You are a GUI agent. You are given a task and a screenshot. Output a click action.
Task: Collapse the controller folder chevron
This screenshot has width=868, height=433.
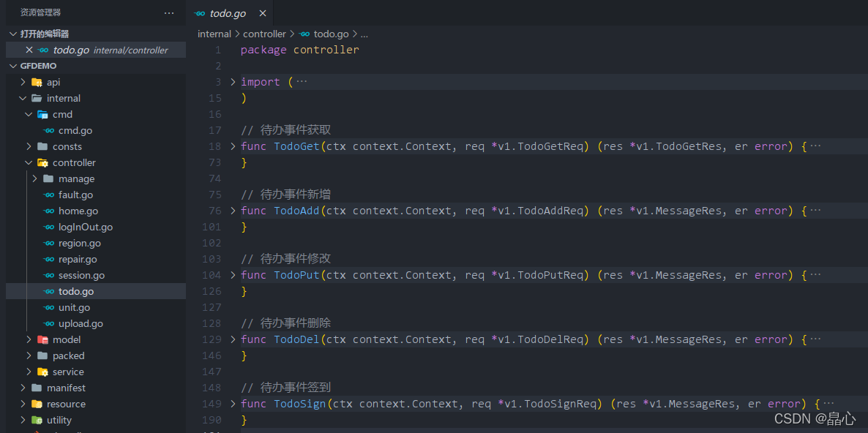tap(29, 162)
